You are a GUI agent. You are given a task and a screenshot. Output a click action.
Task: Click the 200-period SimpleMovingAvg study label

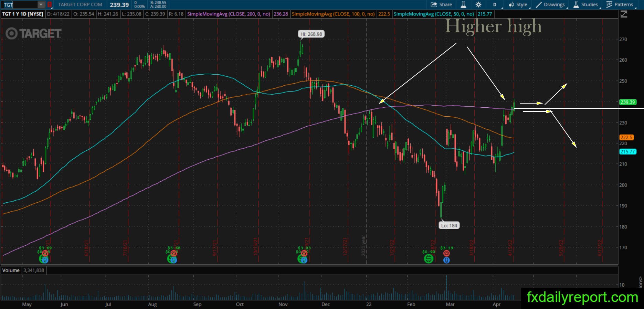point(229,14)
